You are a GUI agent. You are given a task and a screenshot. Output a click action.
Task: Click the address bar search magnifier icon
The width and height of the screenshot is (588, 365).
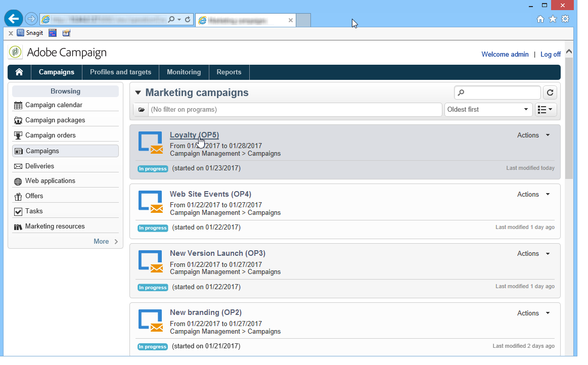pos(171,20)
